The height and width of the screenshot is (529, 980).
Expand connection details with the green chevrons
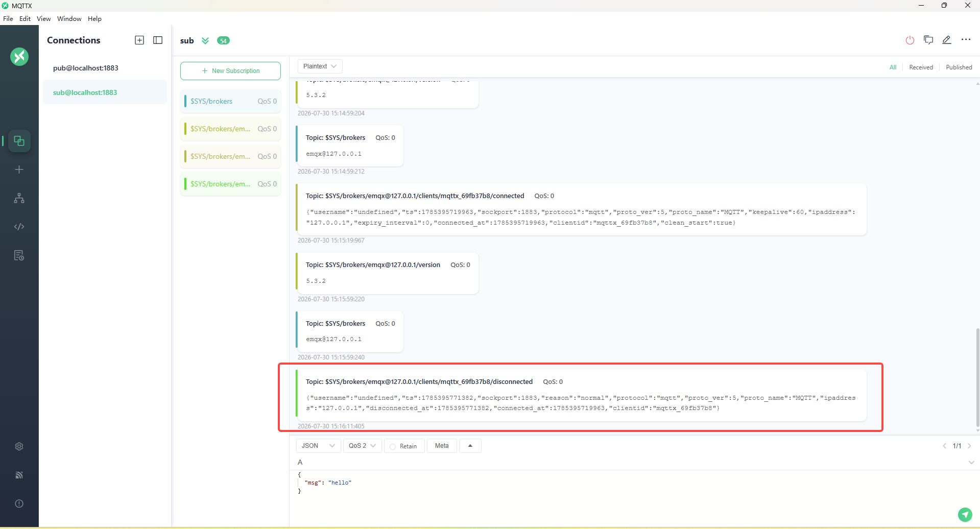click(205, 41)
